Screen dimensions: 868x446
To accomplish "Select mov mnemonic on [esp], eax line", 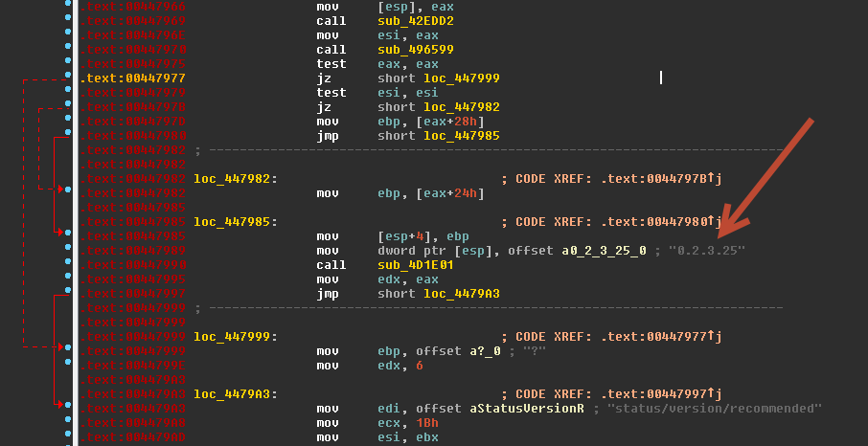I will click(328, 7).
